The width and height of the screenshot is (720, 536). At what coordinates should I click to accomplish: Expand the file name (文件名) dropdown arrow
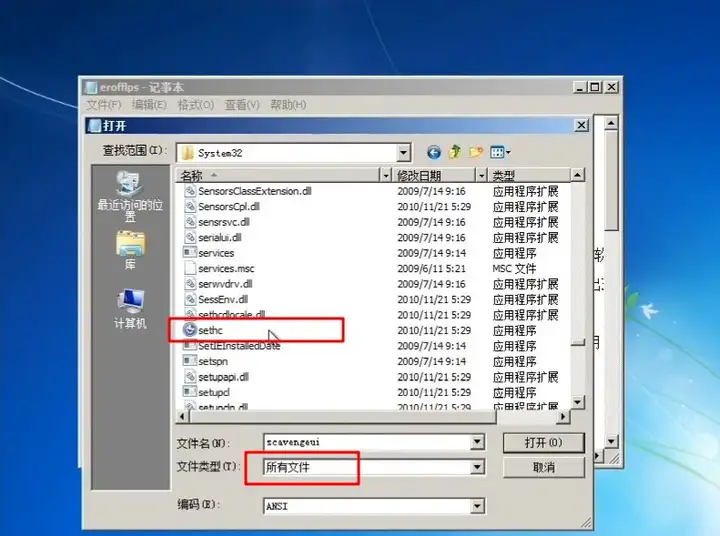[x=477, y=442]
